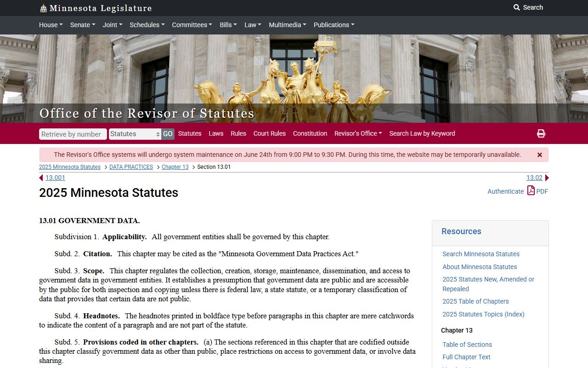The width and height of the screenshot is (588, 368).
Task: Click the 13.01 GOVERNMENT DATA heading
Action: tap(89, 221)
